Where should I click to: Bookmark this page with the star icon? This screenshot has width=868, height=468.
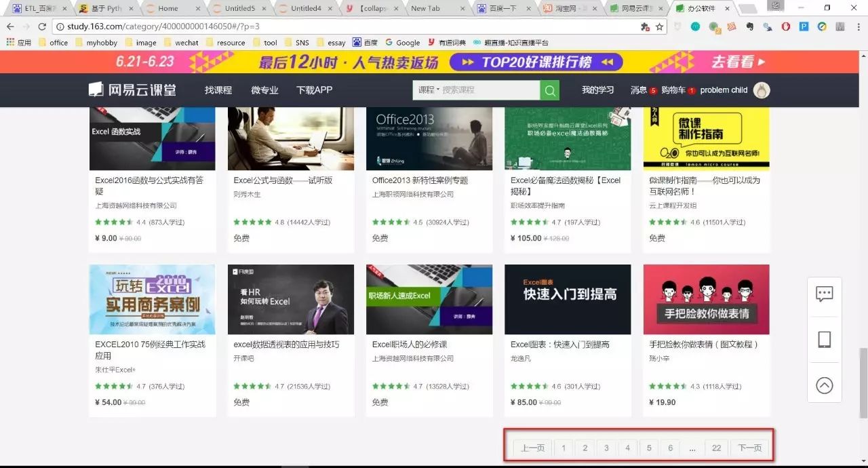point(659,27)
